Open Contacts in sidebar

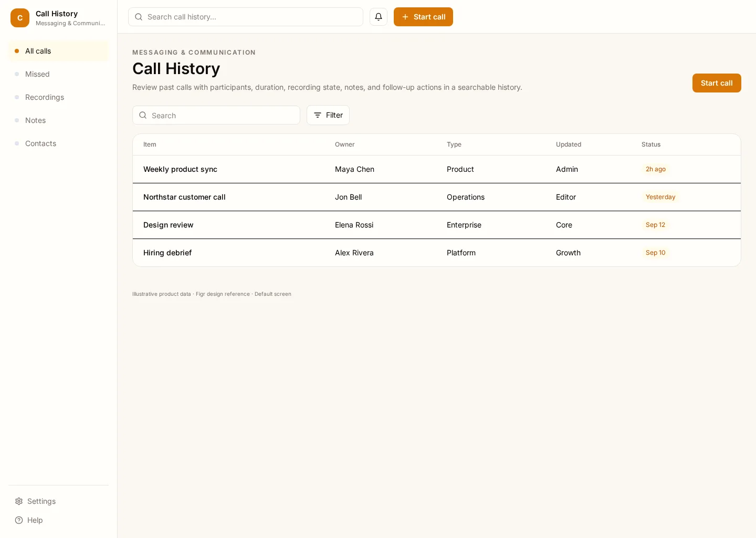(59, 143)
